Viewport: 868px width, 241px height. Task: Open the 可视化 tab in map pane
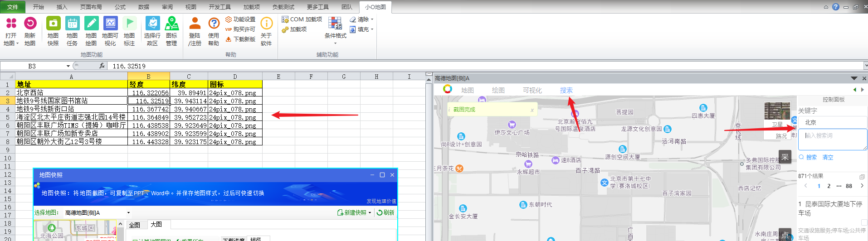pos(532,90)
